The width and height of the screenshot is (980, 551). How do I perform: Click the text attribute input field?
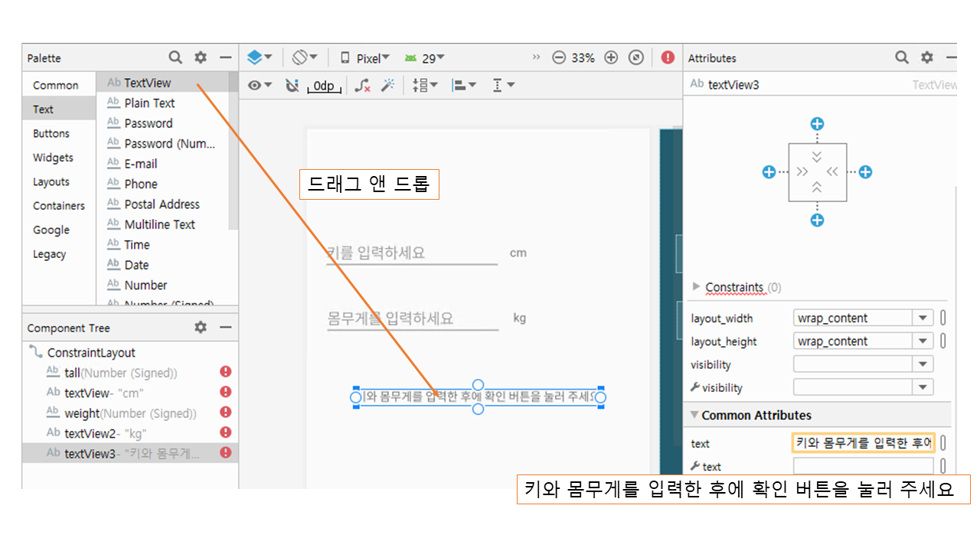pyautogui.click(x=863, y=443)
